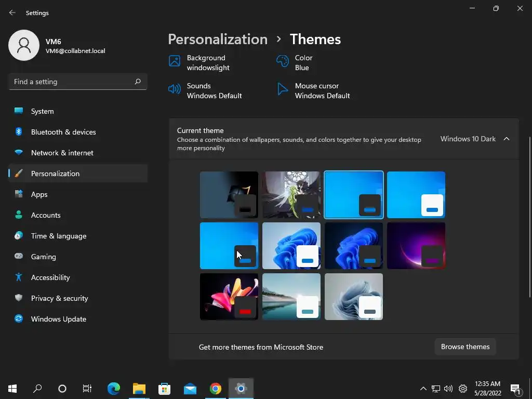Click the Accessibility figure icon
The height and width of the screenshot is (399, 532).
point(19,277)
